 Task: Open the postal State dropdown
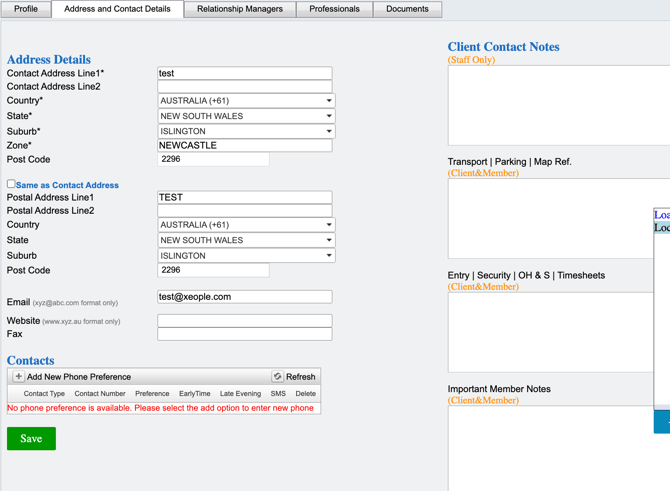(x=246, y=240)
